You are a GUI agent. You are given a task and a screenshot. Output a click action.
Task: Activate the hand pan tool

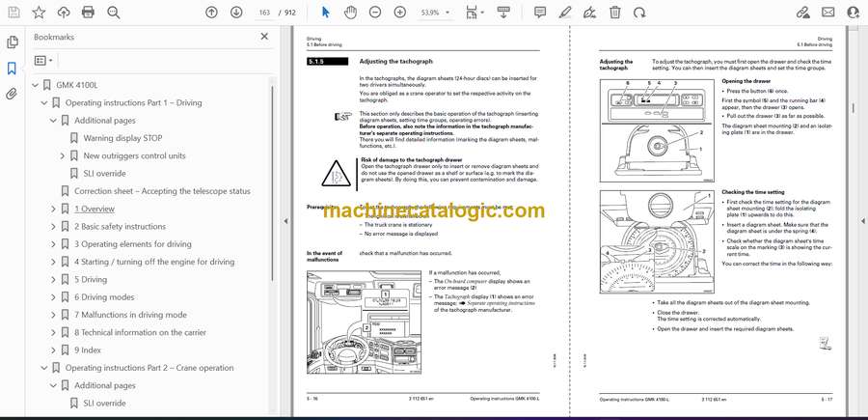click(350, 13)
